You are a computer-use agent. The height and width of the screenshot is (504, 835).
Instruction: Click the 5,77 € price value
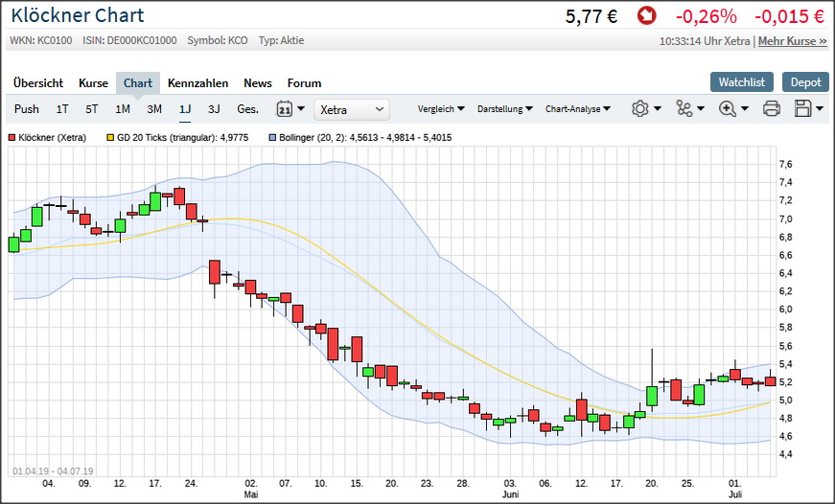591,16
